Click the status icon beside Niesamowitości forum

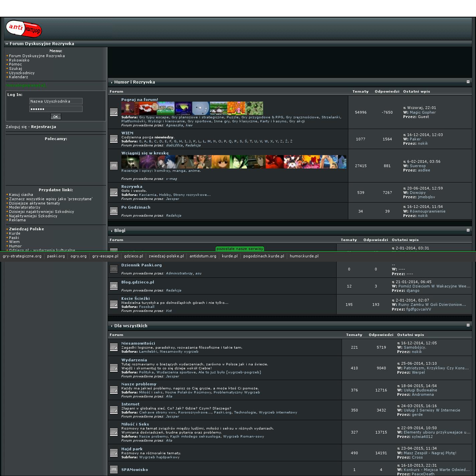[114, 347]
